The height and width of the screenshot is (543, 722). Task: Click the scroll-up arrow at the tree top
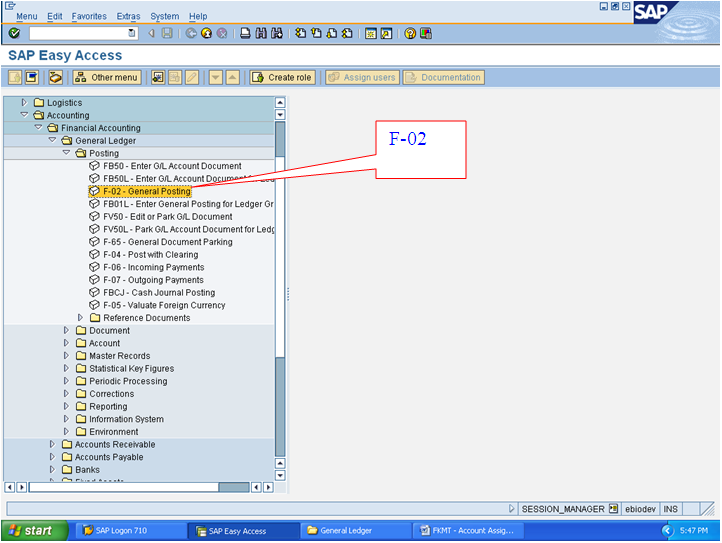click(x=280, y=102)
